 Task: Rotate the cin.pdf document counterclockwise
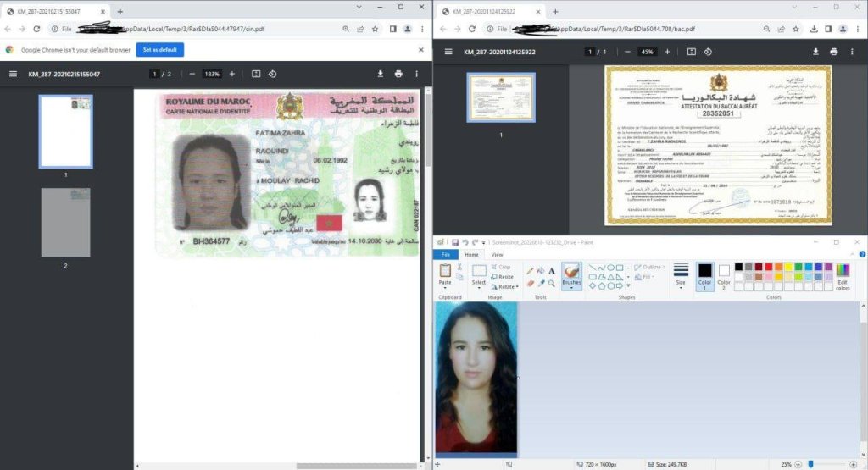tap(272, 74)
